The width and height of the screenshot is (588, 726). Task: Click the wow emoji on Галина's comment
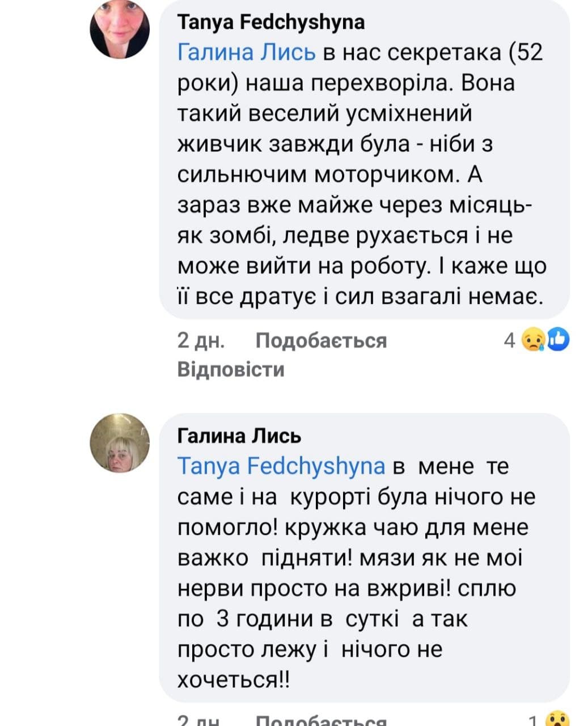pos(557,720)
